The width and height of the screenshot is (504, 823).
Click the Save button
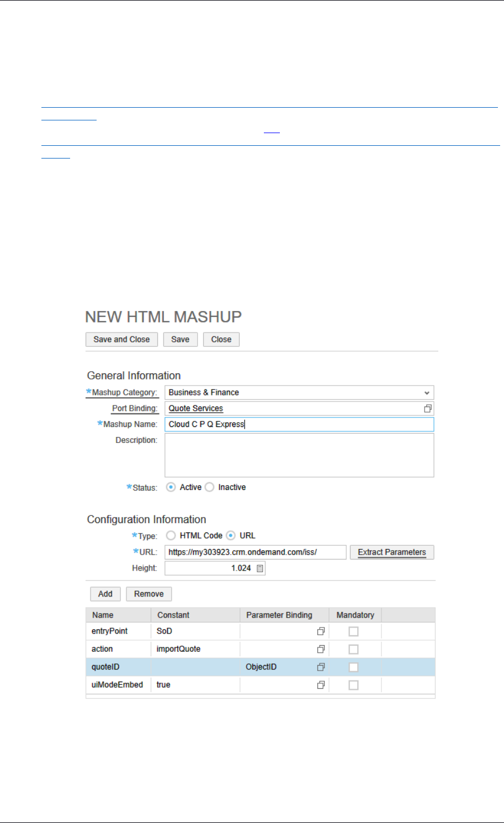[x=180, y=339]
